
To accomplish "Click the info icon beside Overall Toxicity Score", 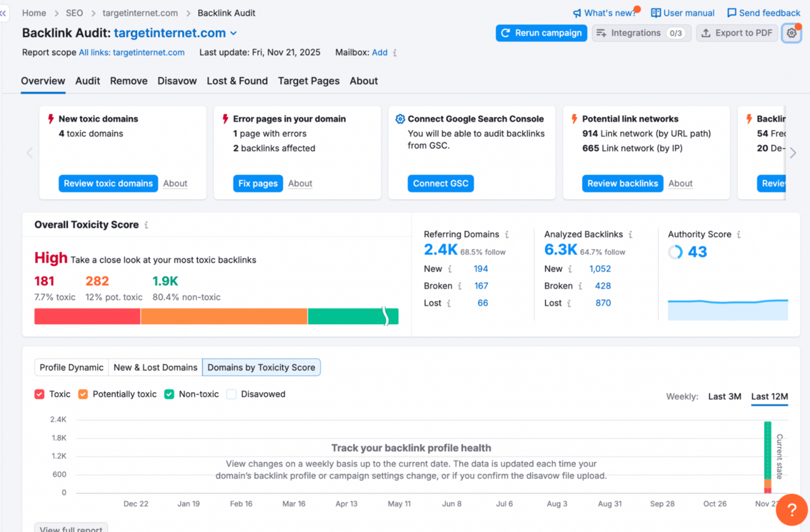I will pyautogui.click(x=146, y=225).
